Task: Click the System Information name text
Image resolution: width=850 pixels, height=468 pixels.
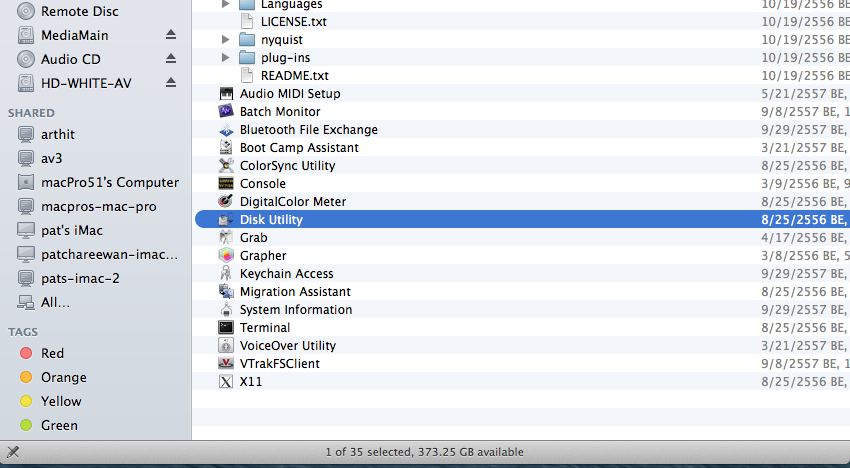Action: (296, 310)
